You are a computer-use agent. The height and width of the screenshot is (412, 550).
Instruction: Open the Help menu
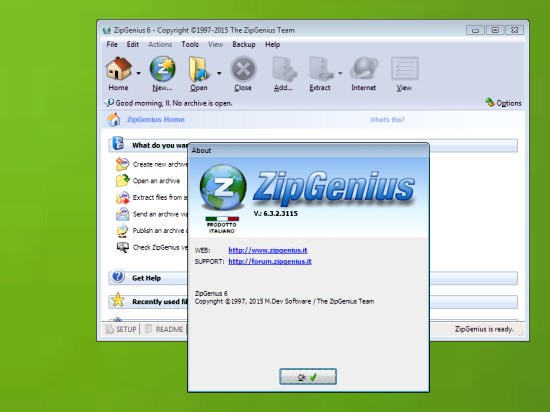(273, 45)
